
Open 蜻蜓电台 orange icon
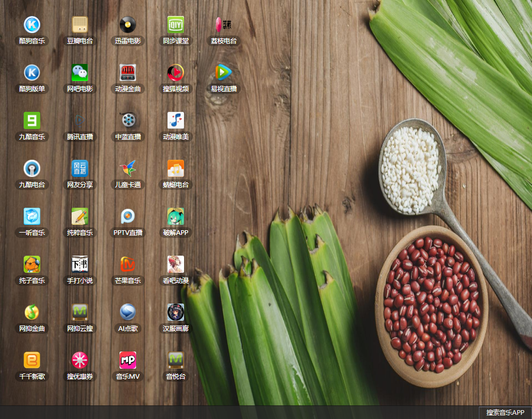click(x=176, y=169)
